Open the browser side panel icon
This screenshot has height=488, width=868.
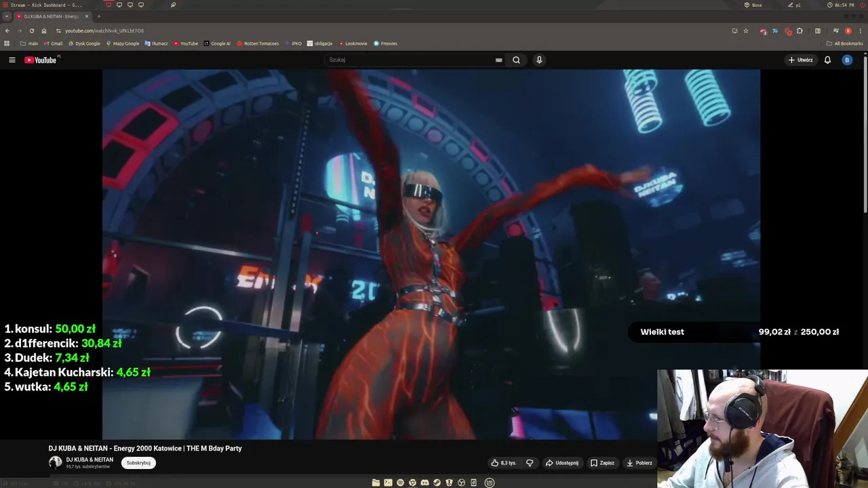point(818,30)
